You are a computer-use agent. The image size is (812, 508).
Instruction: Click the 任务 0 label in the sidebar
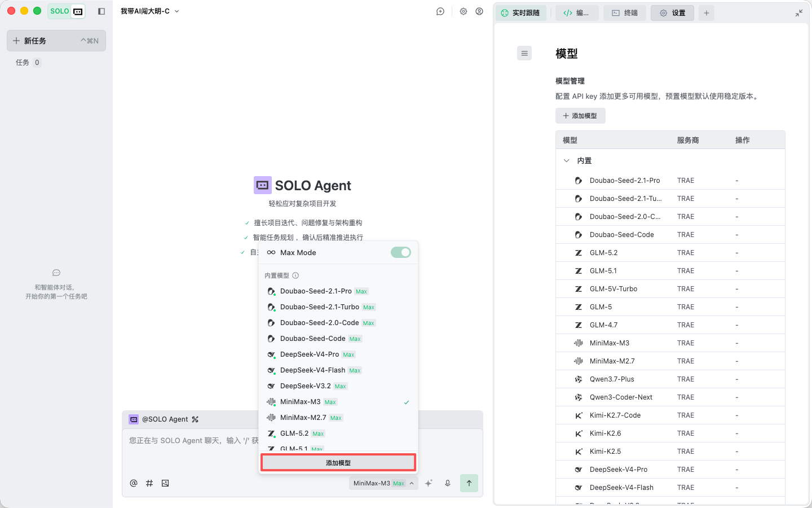[x=28, y=63]
